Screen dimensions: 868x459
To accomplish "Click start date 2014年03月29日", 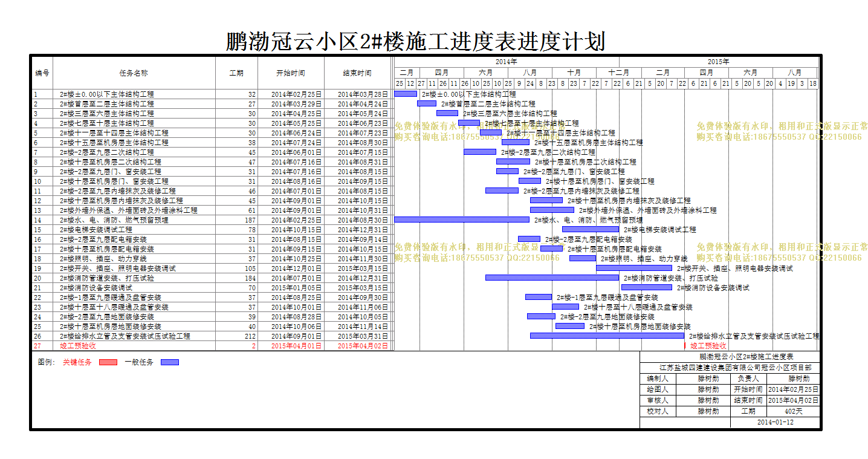I will (x=296, y=104).
